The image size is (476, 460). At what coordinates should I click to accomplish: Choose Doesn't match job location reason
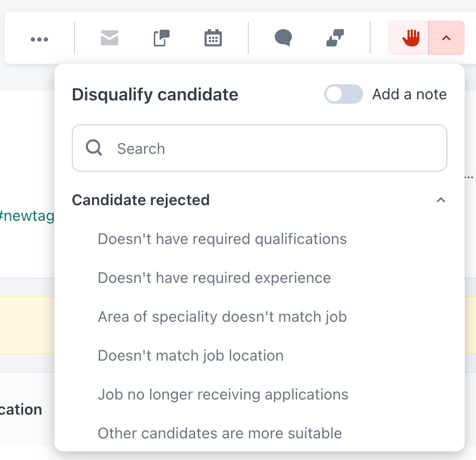[x=191, y=355]
